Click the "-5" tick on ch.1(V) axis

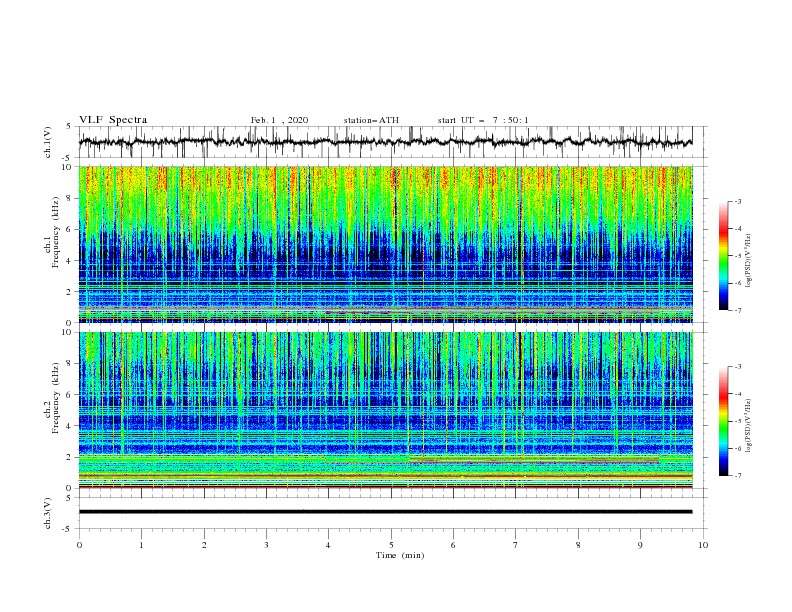click(68, 158)
